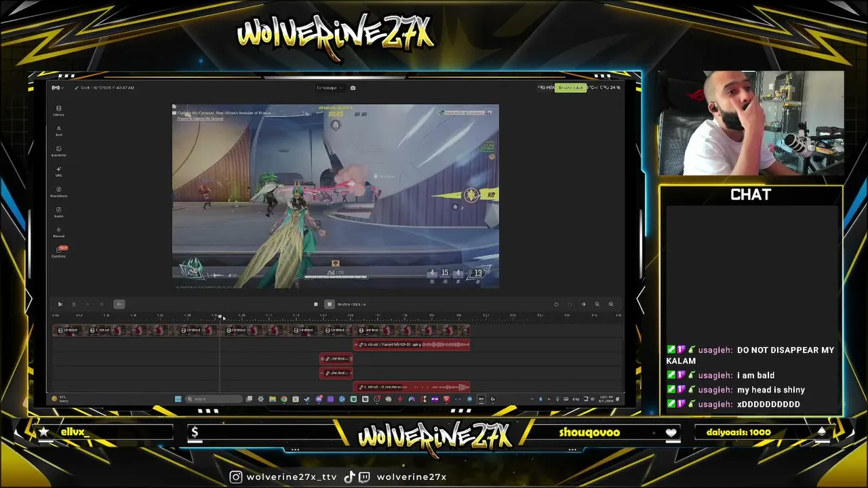Stop playback with the square button

(x=315, y=304)
